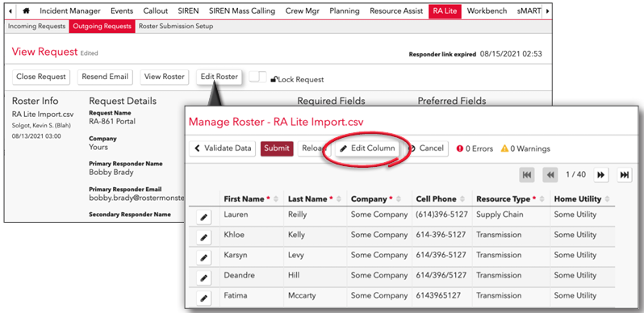Sort by the Resource Type column

542,199
